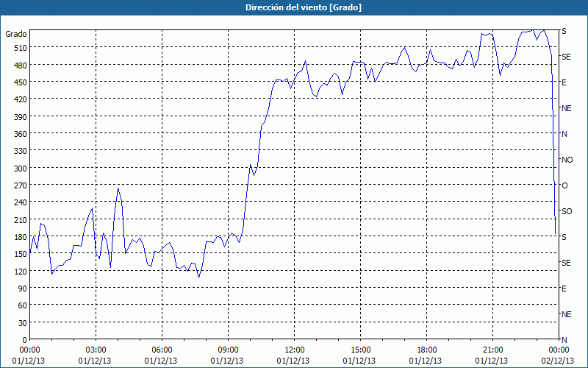Select the date '01/12/13' under 06:00
Viewport: 588px width, 368px height.
[161, 361]
